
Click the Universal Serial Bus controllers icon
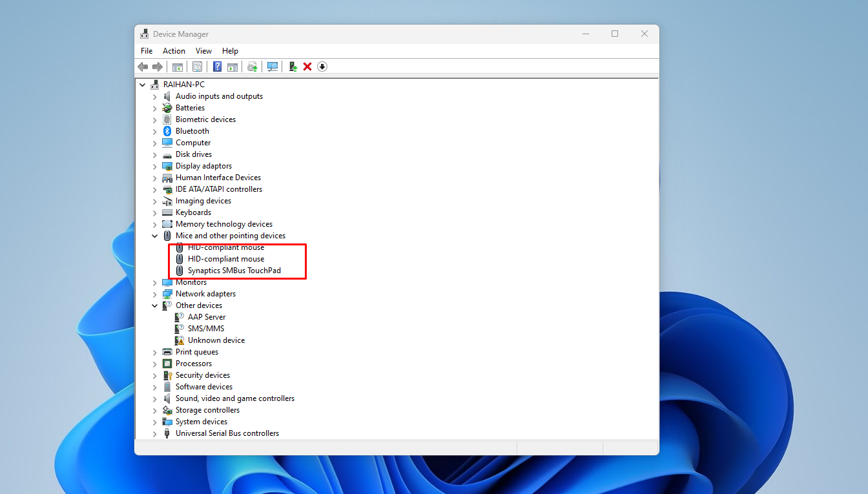coord(167,433)
